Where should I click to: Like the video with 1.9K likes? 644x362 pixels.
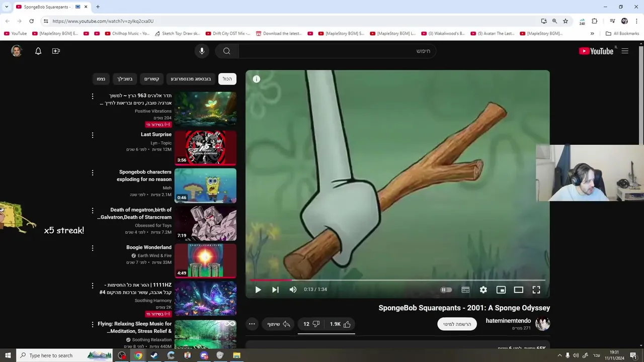click(x=341, y=324)
